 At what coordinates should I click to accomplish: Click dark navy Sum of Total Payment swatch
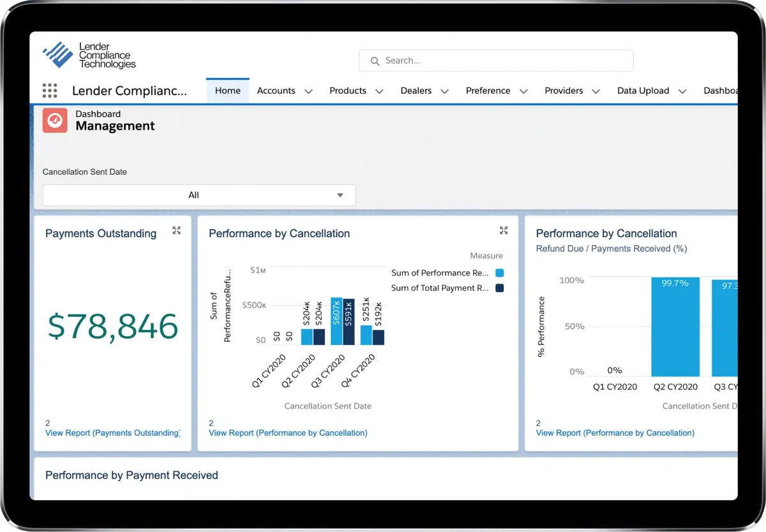click(499, 288)
